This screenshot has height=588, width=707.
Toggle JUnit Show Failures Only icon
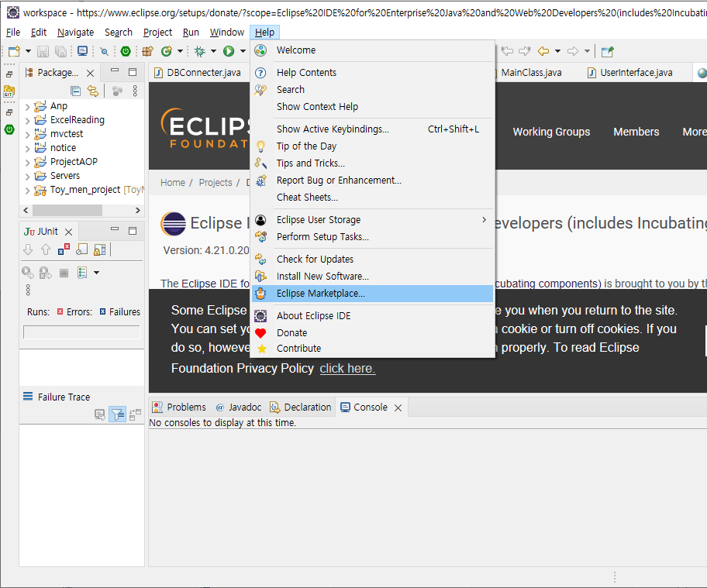coord(64,249)
